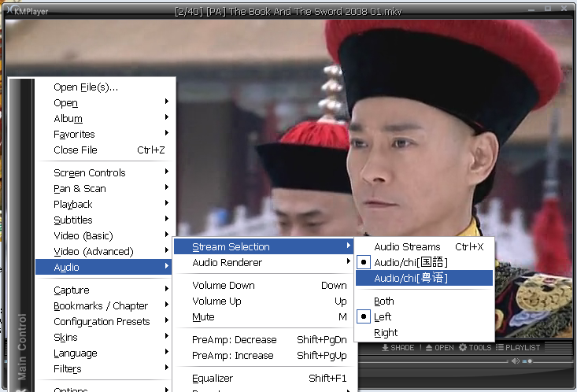This screenshot has width=577, height=392.
Task: Minimize the KMPlayer window
Action: tap(531, 9)
